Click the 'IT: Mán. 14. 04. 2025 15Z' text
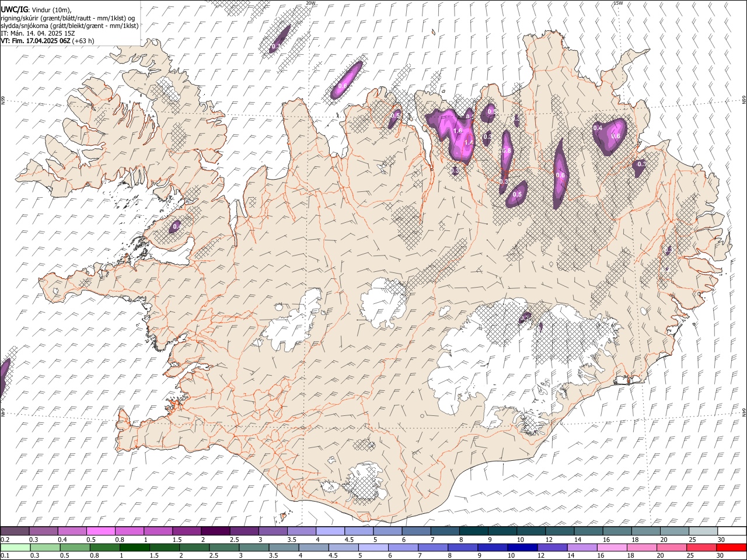The image size is (747, 560). [x=37, y=33]
